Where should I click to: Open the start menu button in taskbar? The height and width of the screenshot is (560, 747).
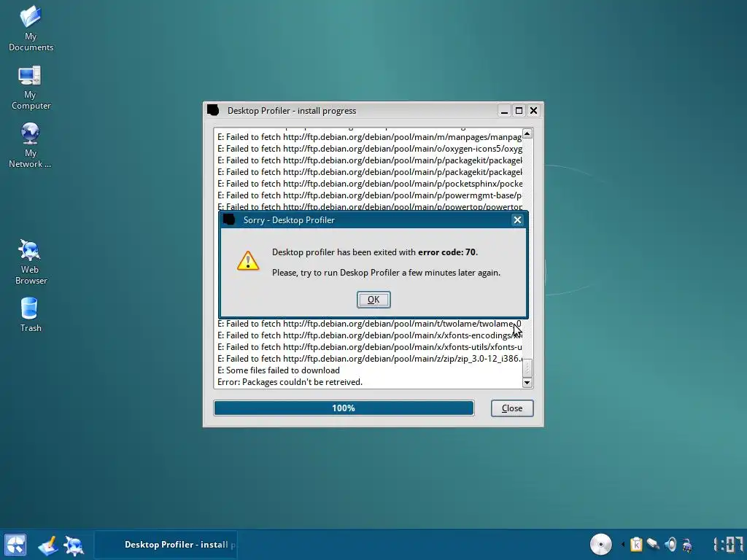(15, 545)
